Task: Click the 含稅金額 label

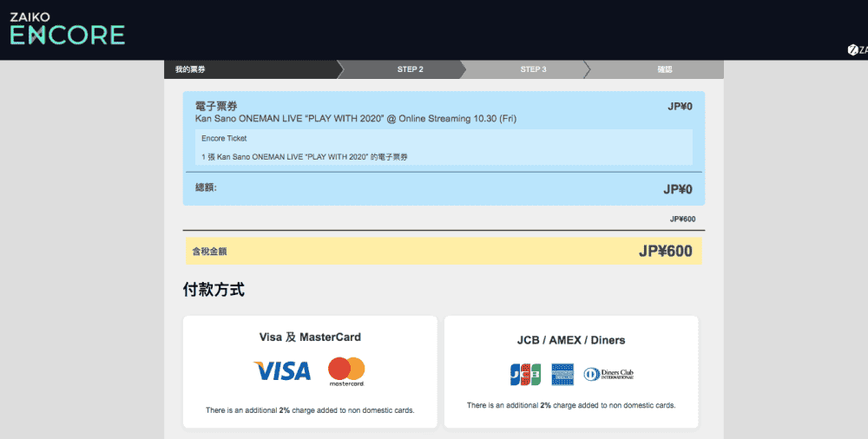Action: [209, 252]
